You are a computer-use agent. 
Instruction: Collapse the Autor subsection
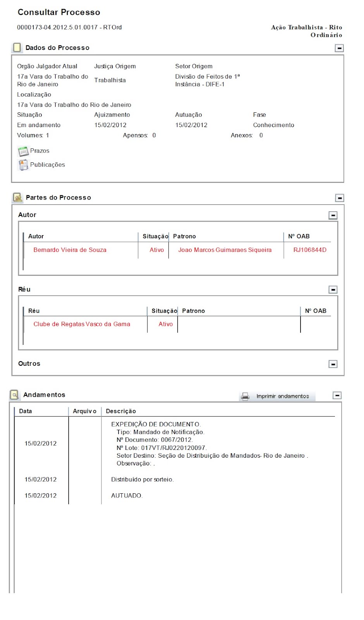[333, 215]
